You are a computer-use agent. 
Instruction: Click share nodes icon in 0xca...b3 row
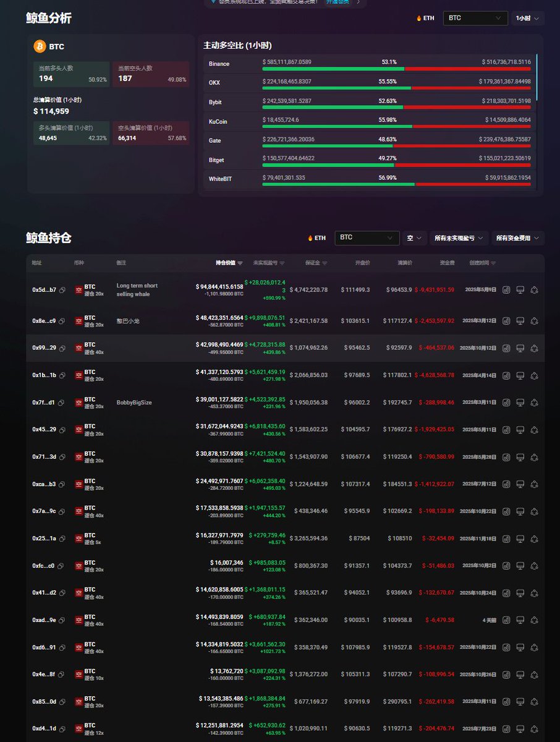tap(534, 484)
